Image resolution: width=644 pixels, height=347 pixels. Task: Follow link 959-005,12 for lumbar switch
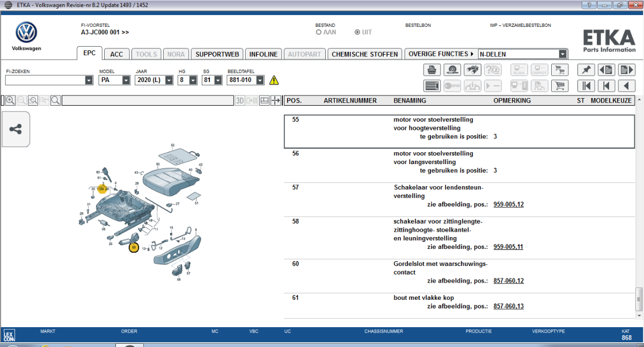pyautogui.click(x=508, y=204)
